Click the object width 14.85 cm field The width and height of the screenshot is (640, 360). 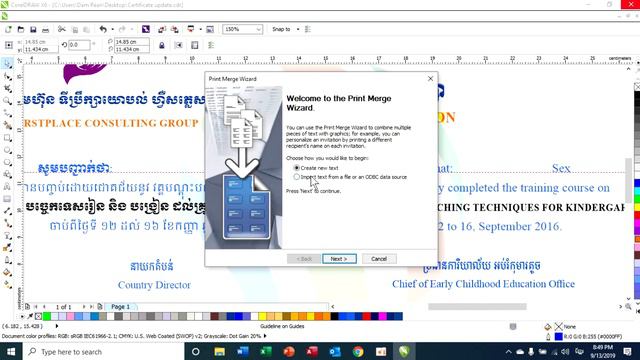tap(132, 42)
